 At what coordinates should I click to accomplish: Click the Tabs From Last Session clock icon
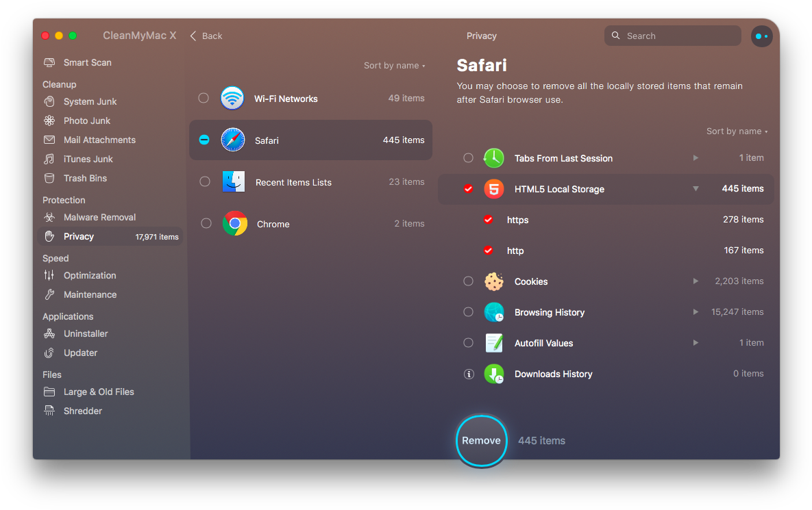(494, 157)
